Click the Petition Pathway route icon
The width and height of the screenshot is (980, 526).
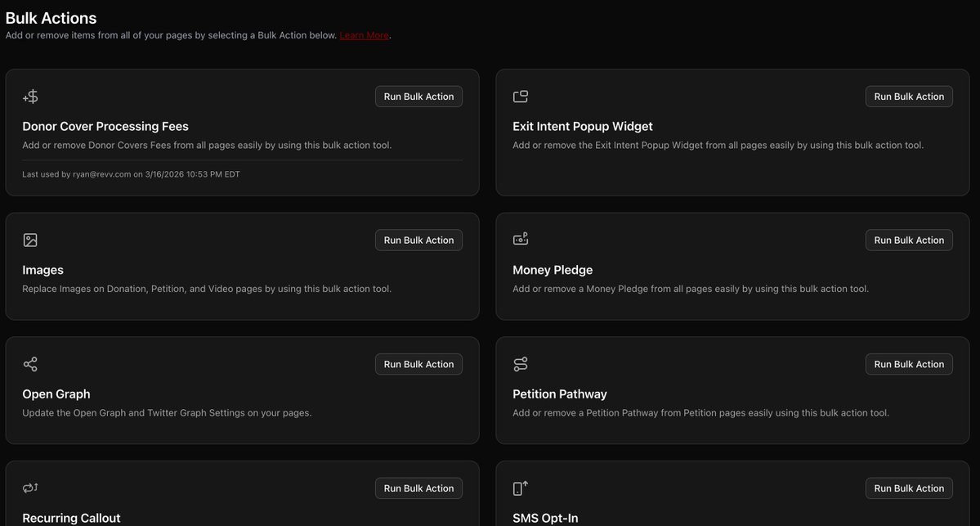click(x=520, y=364)
